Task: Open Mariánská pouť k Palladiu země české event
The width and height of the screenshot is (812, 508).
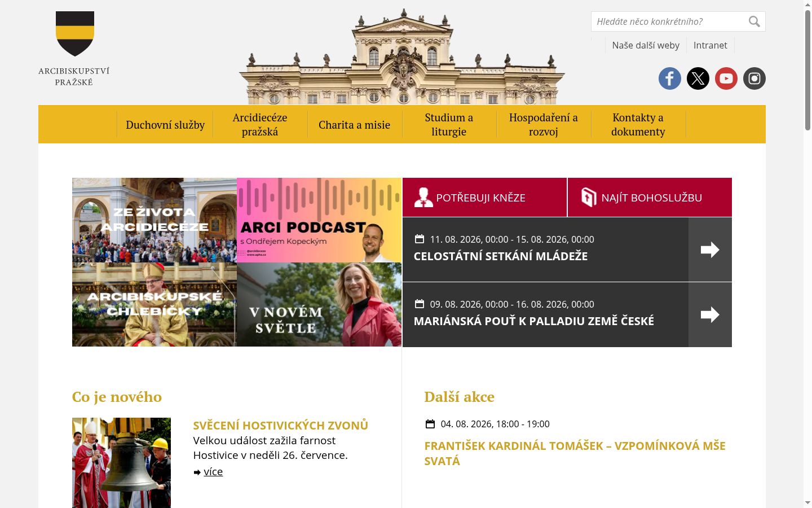Action: coord(533,321)
